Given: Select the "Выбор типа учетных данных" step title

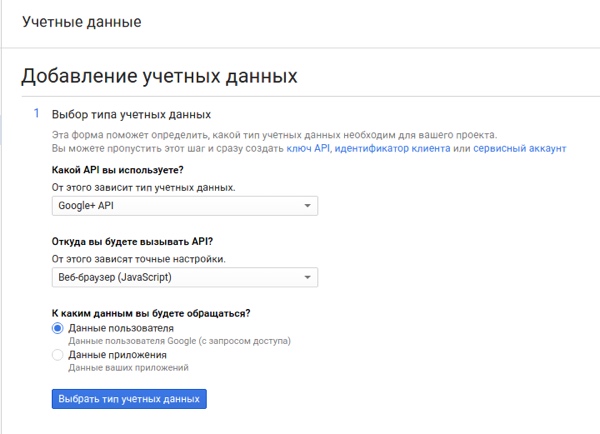Looking at the screenshot, I should coord(131,115).
